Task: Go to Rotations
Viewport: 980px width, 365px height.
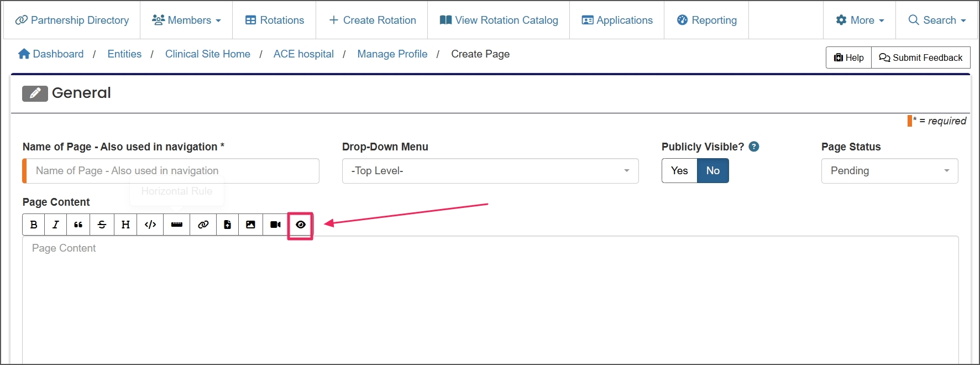Action: [274, 20]
